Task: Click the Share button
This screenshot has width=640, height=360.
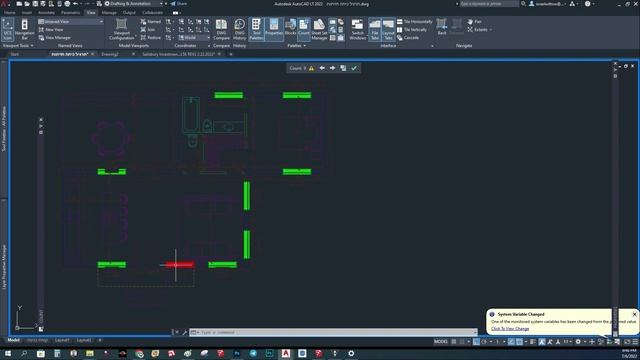Action: point(179,4)
